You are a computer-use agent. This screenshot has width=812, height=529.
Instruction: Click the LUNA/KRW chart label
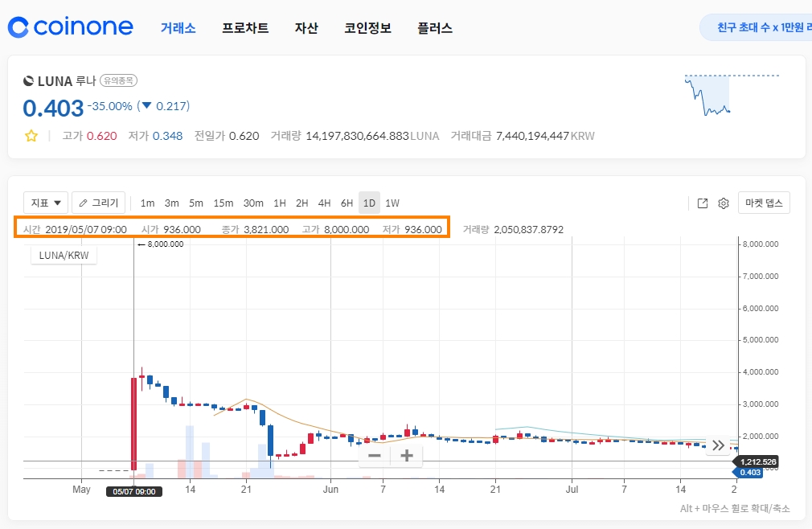pos(64,255)
